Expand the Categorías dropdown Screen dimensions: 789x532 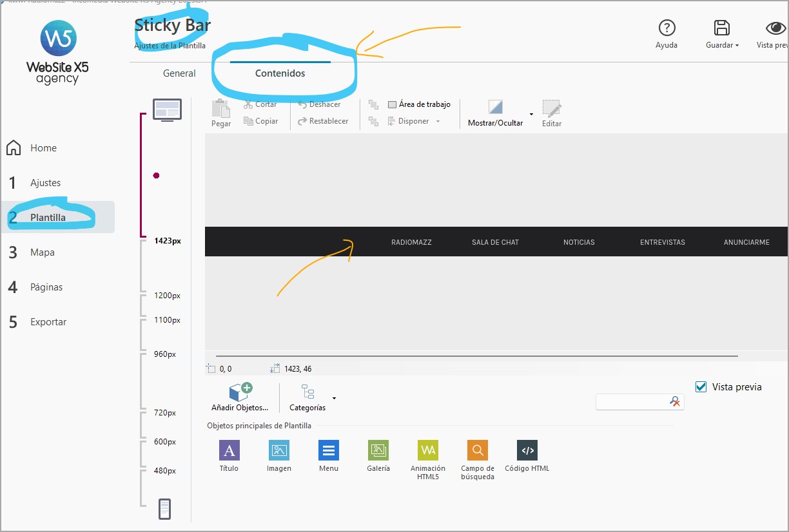pos(334,399)
